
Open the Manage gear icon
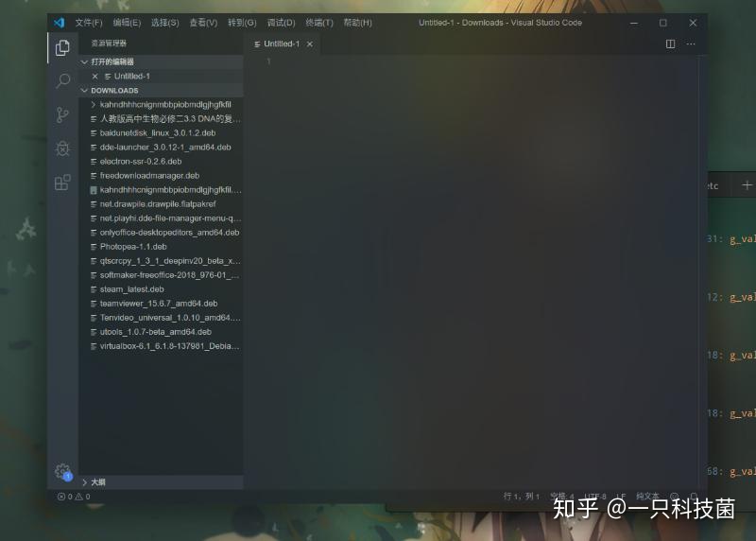click(62, 471)
